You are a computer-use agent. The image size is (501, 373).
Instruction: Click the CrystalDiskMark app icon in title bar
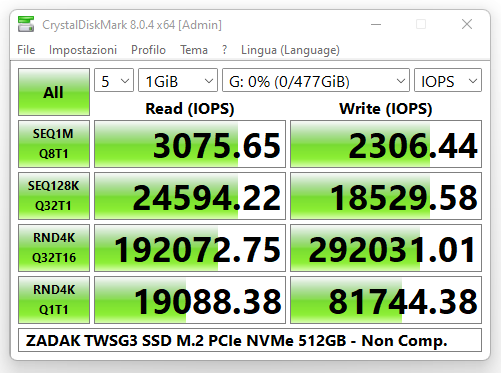(x=26, y=24)
